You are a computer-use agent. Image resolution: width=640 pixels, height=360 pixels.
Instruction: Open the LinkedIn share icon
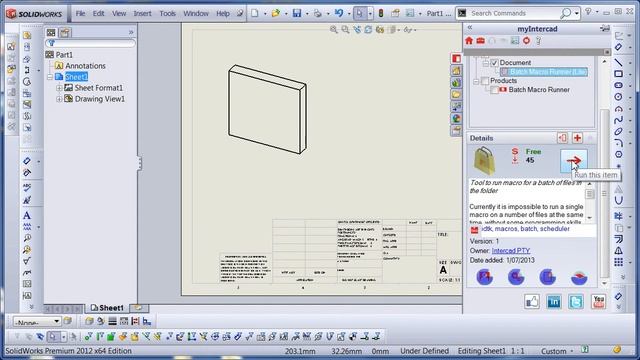tap(554, 302)
